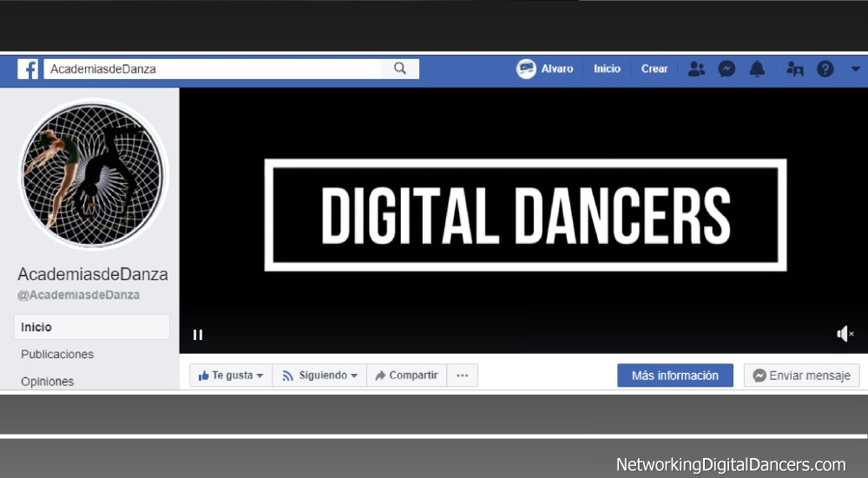This screenshot has height=478, width=868.
Task: Click the groups icon beside the bell
Action: point(794,69)
